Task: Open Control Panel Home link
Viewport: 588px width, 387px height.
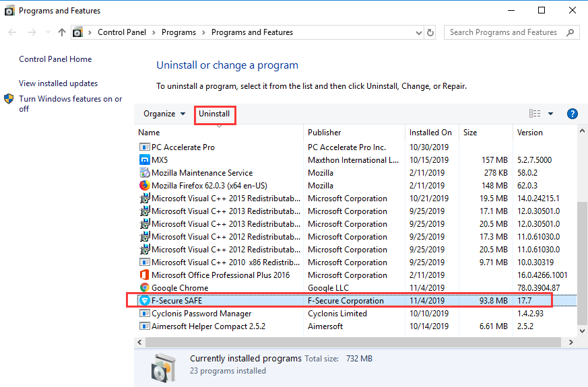Action: point(55,59)
